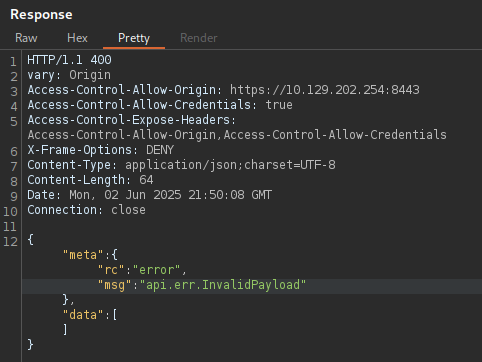Click line number 12 in the gutter
482x362 pixels.
10,242
